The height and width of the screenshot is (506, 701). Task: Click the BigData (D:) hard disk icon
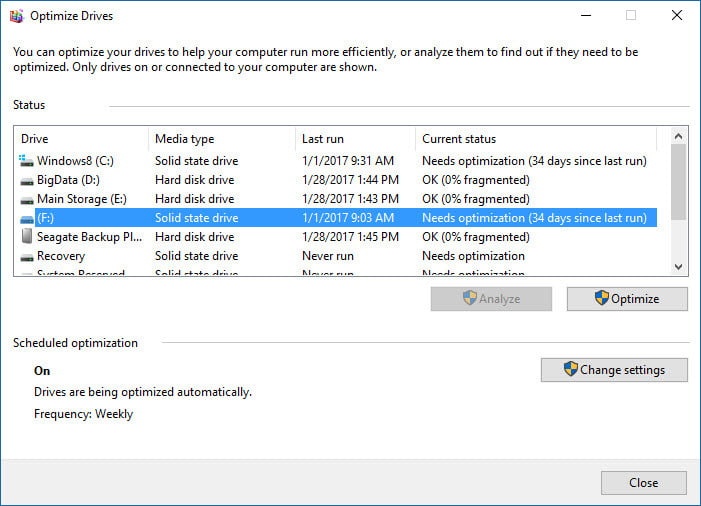(x=26, y=180)
